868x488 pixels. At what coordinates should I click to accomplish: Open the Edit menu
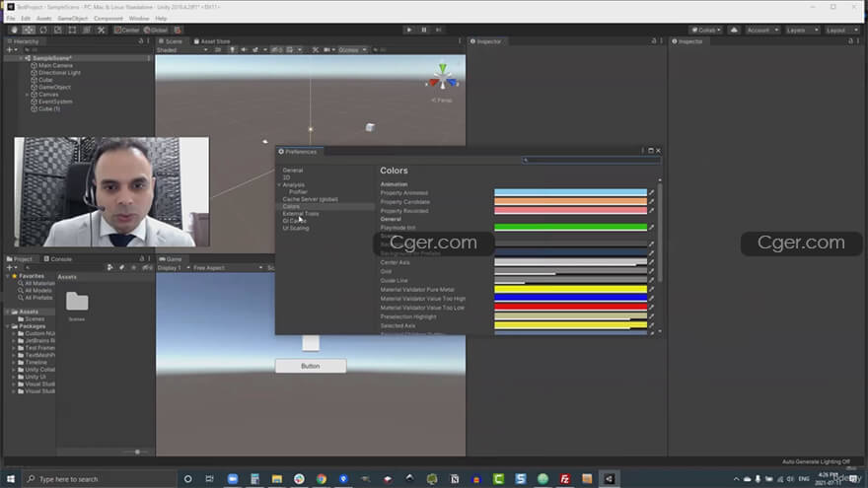[26, 19]
